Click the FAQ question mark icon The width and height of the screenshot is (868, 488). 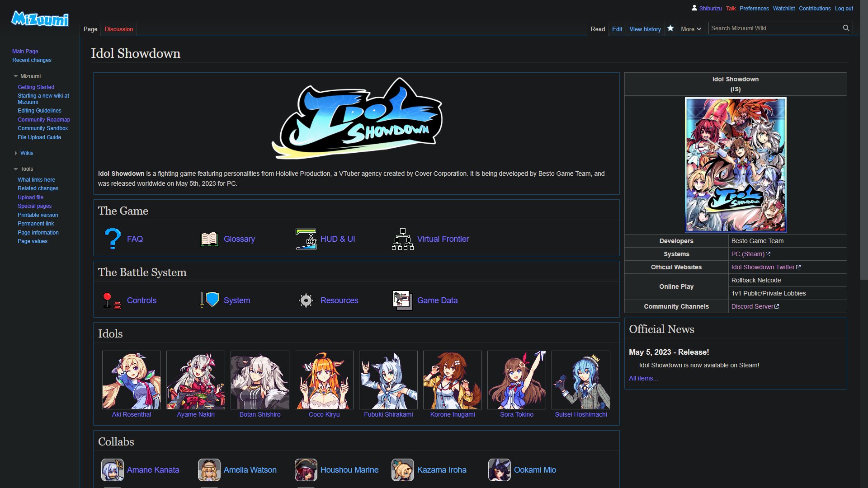pos(113,239)
